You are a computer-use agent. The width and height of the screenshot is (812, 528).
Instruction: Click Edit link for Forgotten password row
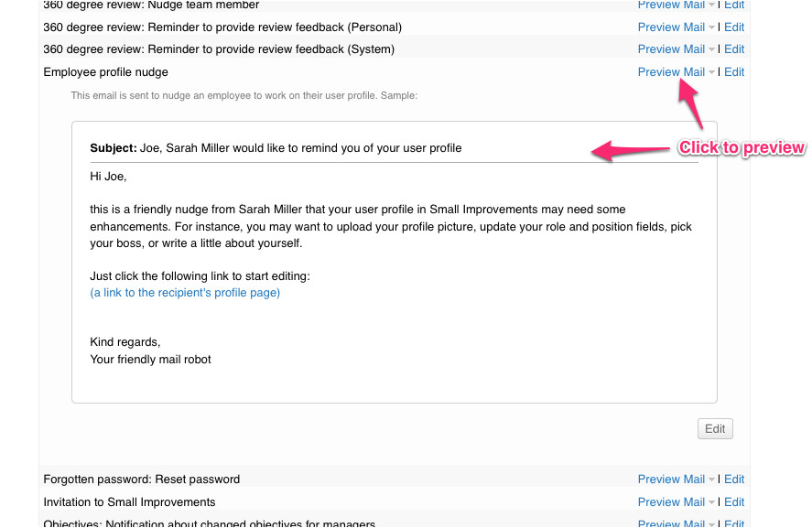point(734,479)
